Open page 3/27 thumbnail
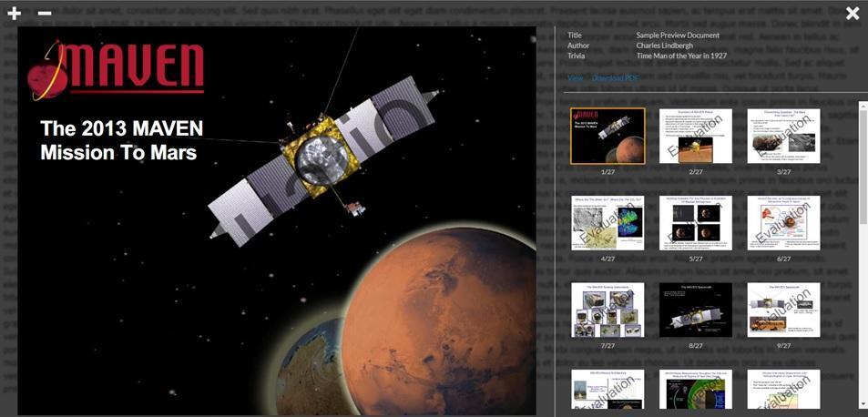The height and width of the screenshot is (417, 868). pos(783,136)
